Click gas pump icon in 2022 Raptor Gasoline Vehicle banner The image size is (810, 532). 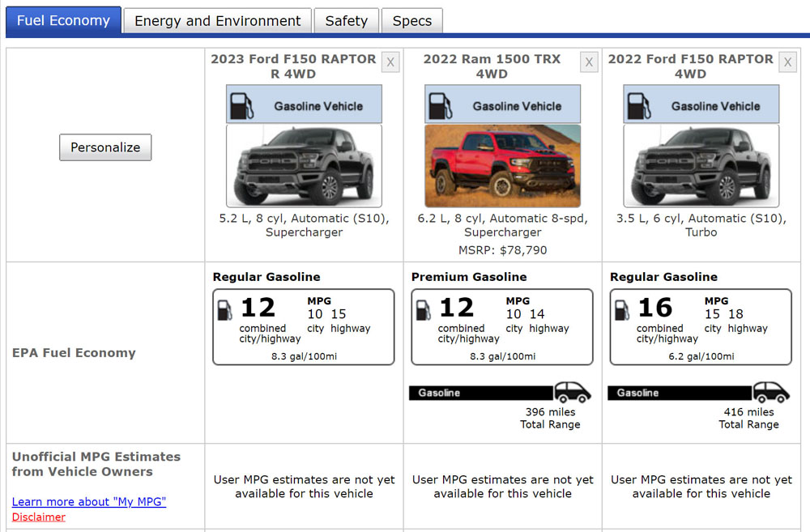pos(637,105)
